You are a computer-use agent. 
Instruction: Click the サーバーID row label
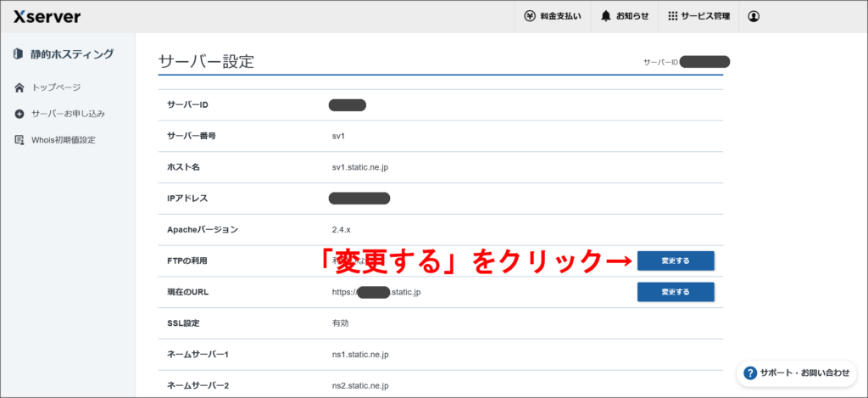(187, 104)
